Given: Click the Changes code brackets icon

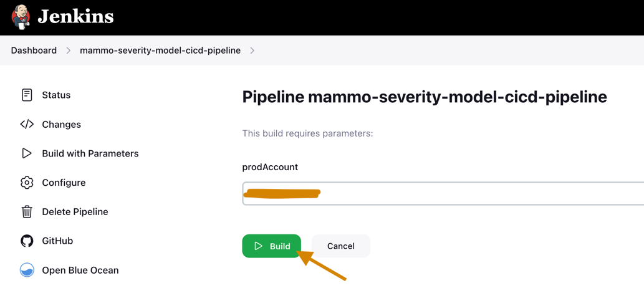Looking at the screenshot, I should click(x=27, y=124).
